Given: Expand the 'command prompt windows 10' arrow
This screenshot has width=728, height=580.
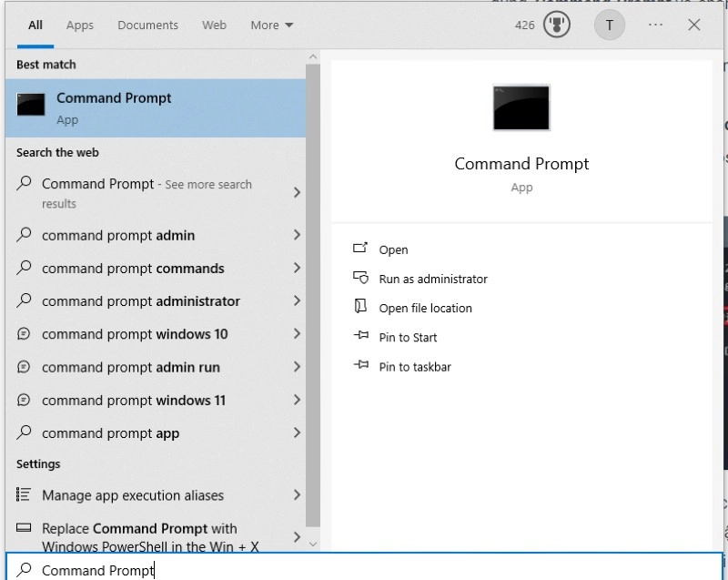Looking at the screenshot, I should coord(298,334).
